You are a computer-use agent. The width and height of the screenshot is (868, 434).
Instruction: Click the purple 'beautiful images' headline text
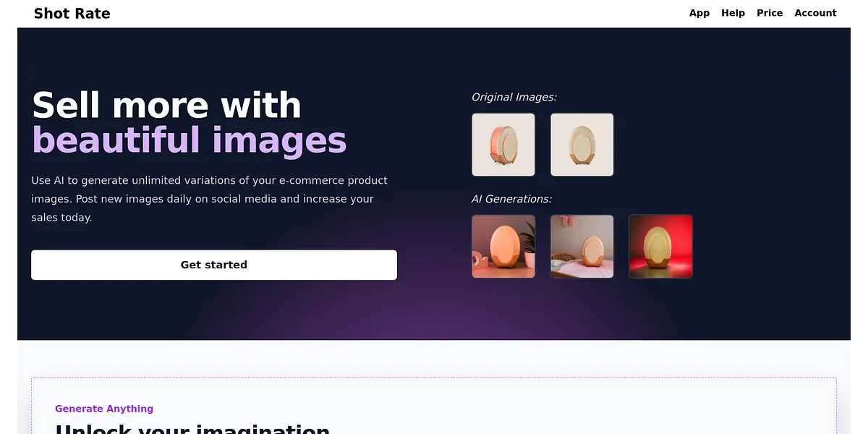190,140
